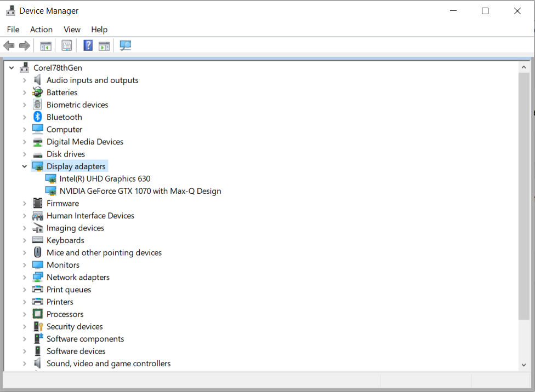Select the Disk drives label
535x392 pixels.
click(66, 154)
